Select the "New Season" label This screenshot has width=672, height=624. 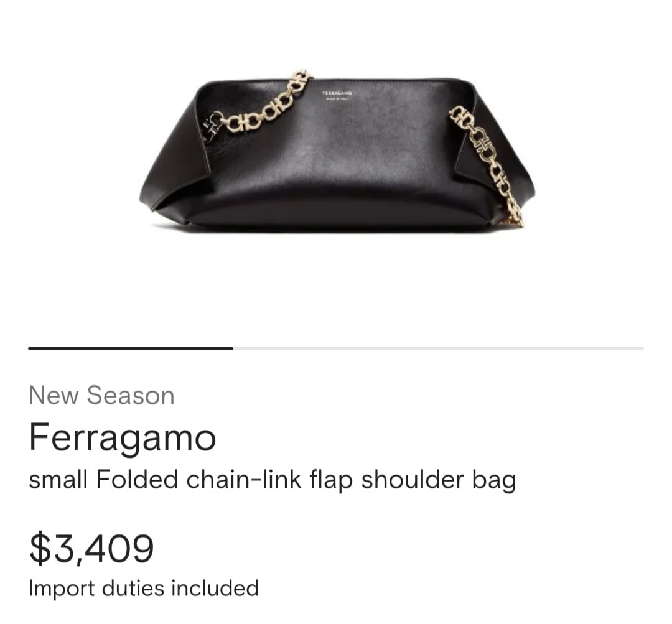coord(101,395)
